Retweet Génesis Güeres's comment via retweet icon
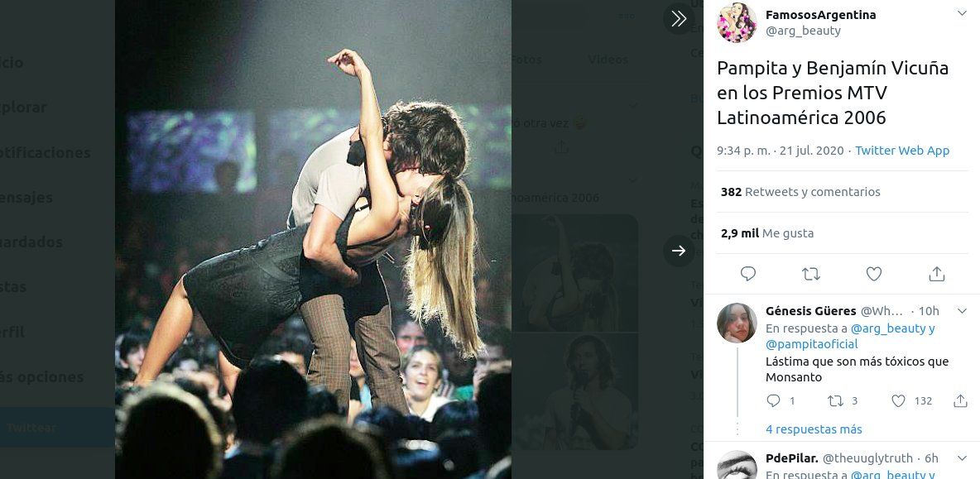 (x=836, y=400)
